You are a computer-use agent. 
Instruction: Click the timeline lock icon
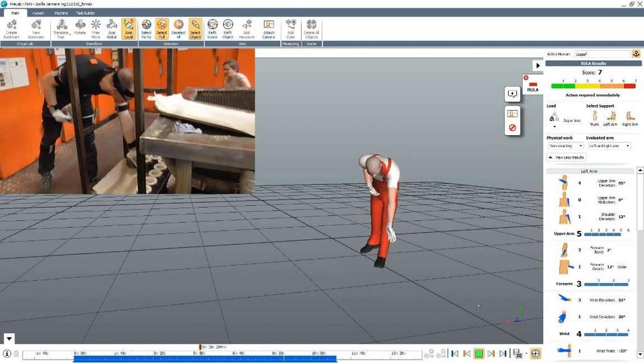16,354
